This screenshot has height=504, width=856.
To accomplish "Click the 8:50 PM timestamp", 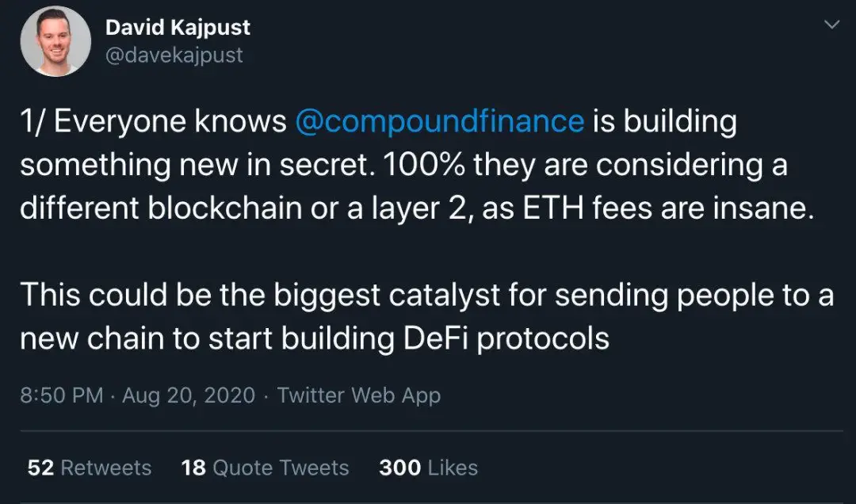I will tap(61, 395).
